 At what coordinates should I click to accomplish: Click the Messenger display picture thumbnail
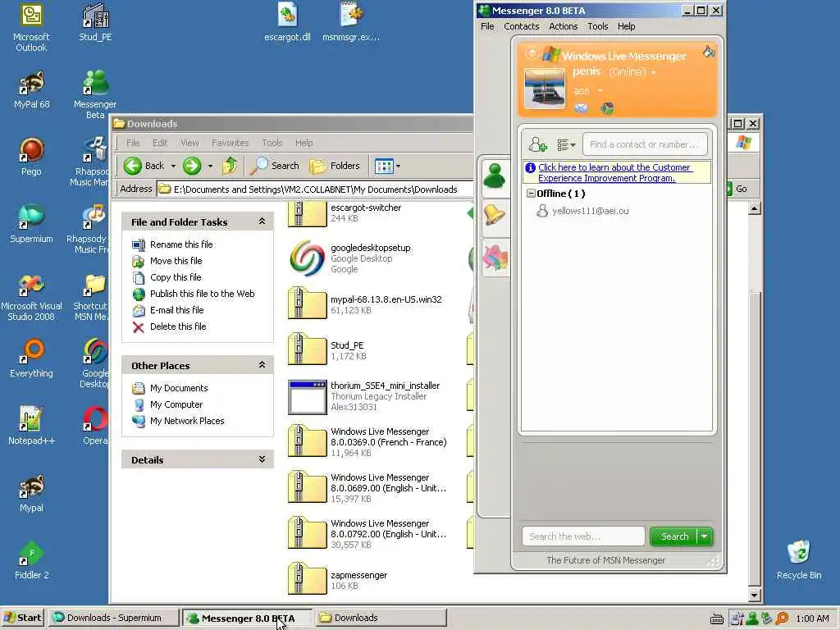point(545,89)
